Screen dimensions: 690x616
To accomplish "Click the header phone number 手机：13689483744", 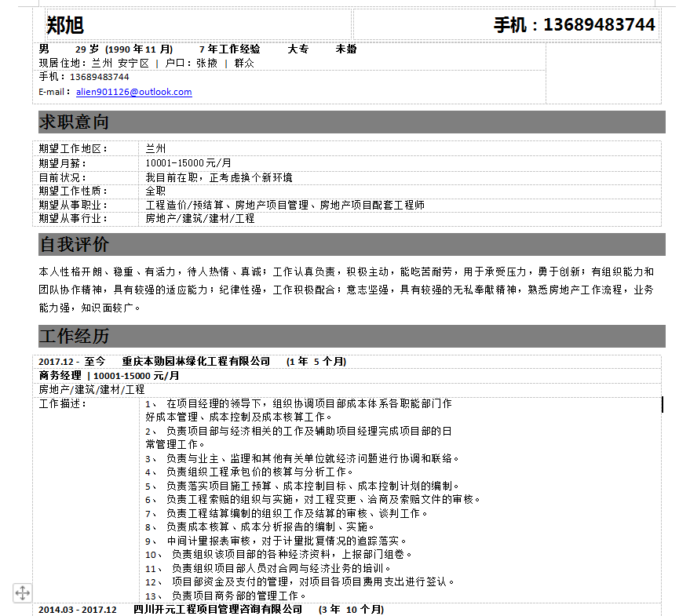I will (575, 24).
